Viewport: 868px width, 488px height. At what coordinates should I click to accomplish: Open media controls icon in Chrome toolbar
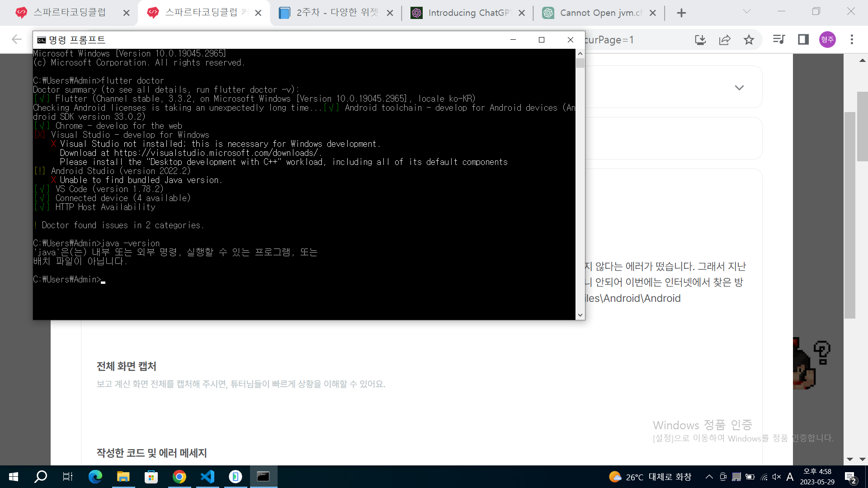pyautogui.click(x=778, y=40)
